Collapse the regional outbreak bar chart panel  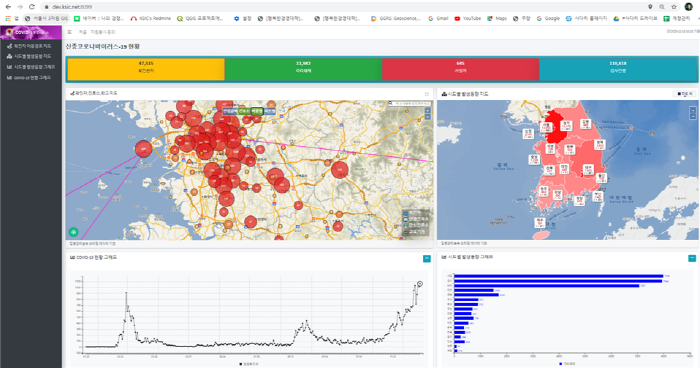(x=692, y=258)
